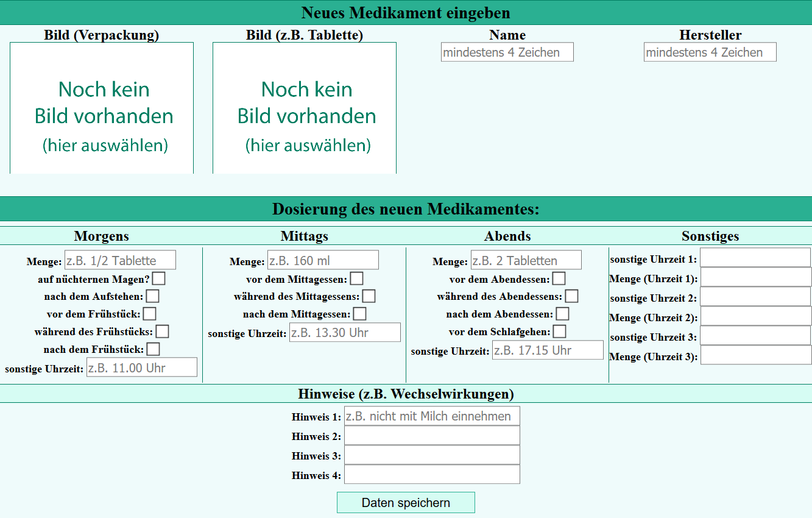
Task: Click 'Daten speichern' button
Action: (x=406, y=503)
